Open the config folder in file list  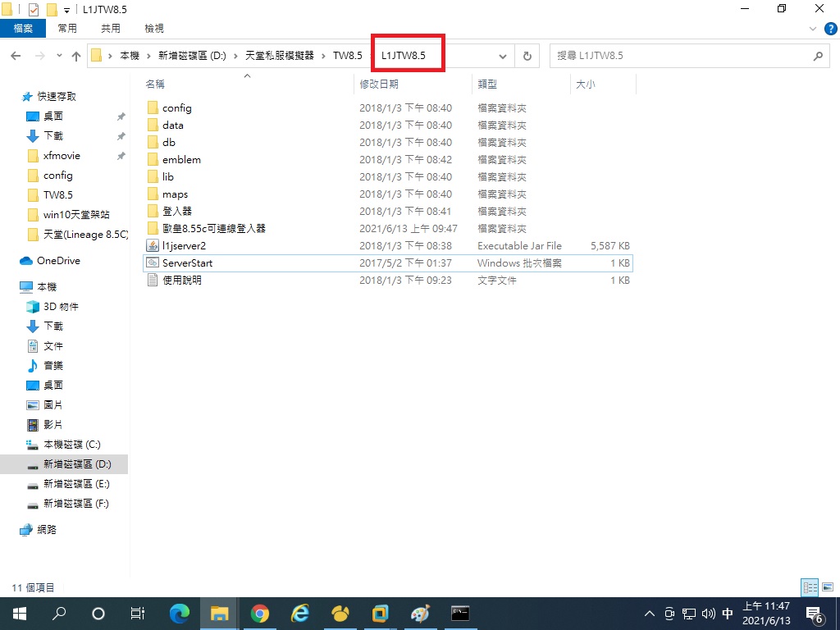(x=177, y=107)
